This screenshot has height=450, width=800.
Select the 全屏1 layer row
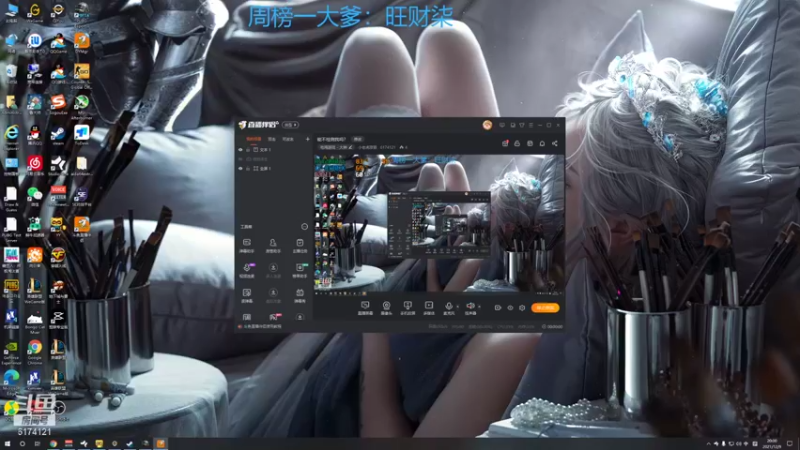click(274, 168)
